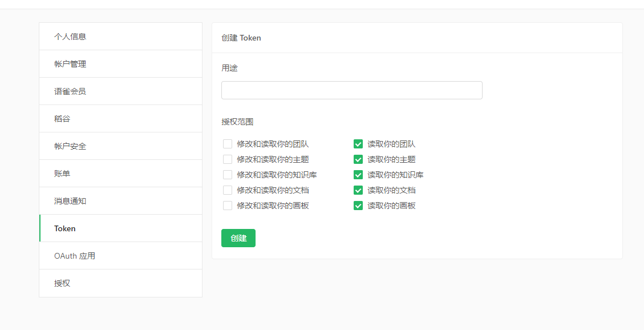Open 语雀会员 menu item

pyautogui.click(x=121, y=91)
